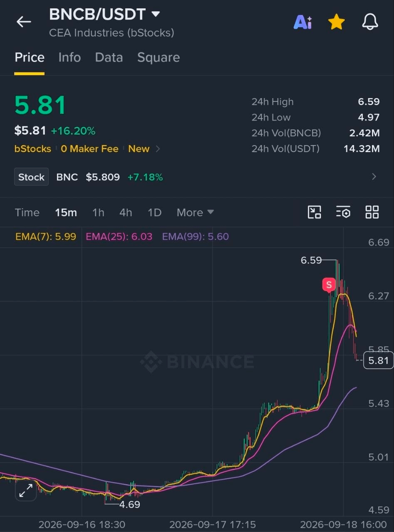This screenshot has height=532, width=394.
Task: Tap the 2026-09-16 18:30 time label
Action: click(82, 525)
